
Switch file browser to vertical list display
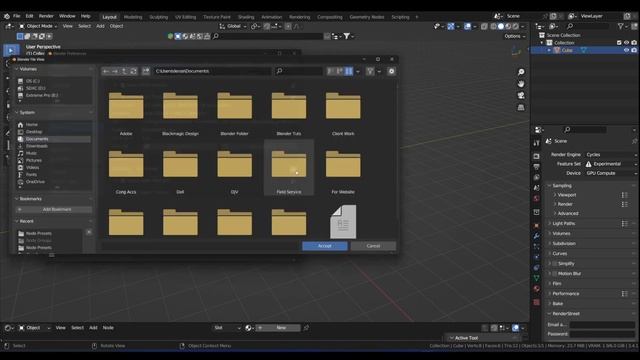pos(331,71)
